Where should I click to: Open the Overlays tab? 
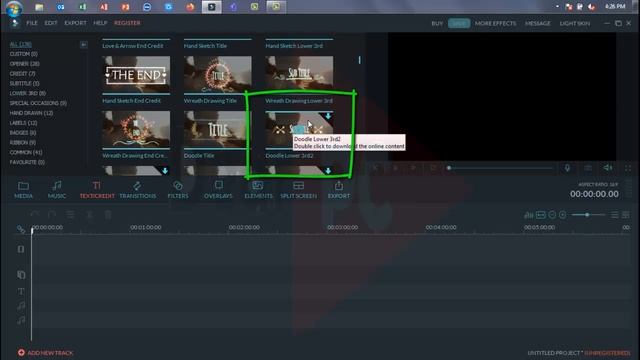pos(218,190)
